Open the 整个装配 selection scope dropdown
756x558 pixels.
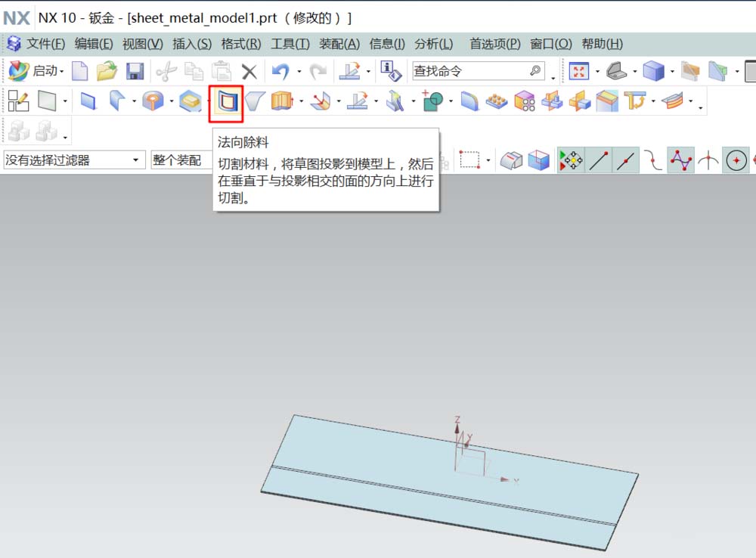tap(182, 160)
